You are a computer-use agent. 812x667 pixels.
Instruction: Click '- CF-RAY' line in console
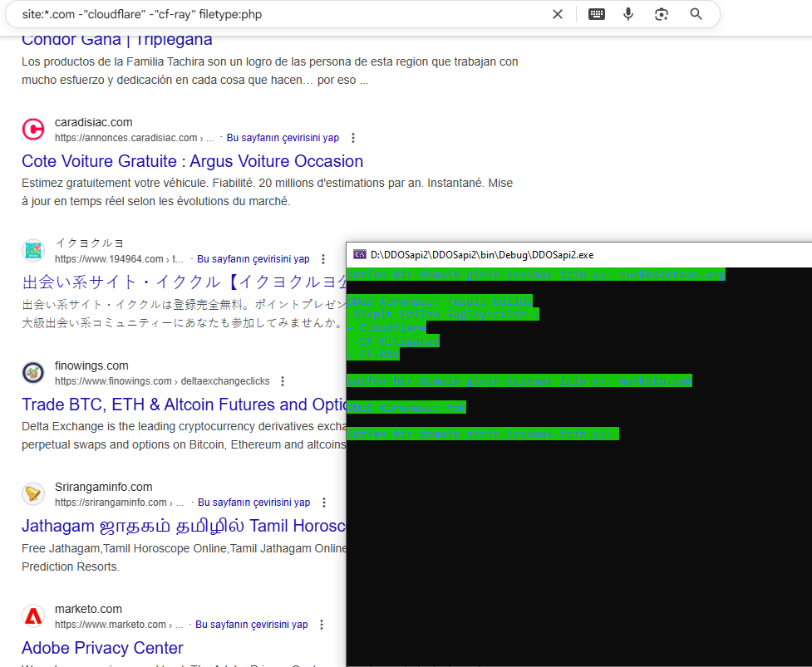[x=373, y=355]
